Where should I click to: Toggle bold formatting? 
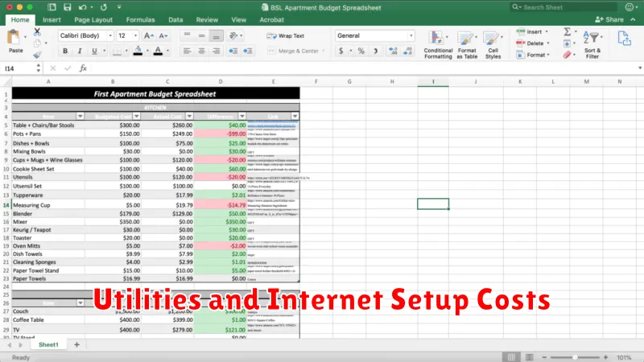[64, 51]
